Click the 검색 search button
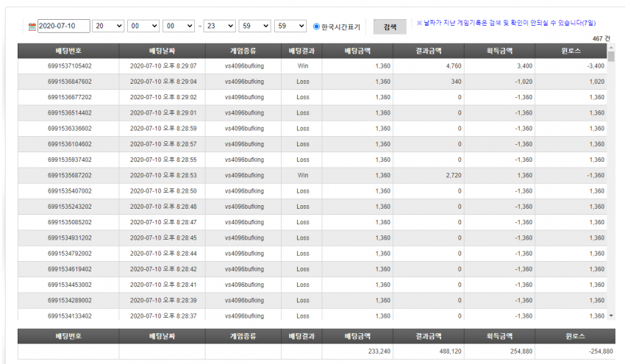Viewport: 625px width, 364px height. coord(390,26)
